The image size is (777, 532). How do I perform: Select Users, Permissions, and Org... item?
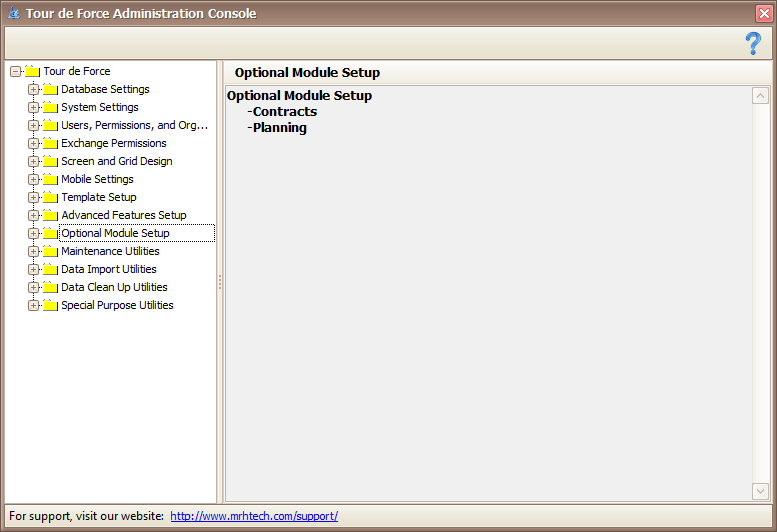134,125
